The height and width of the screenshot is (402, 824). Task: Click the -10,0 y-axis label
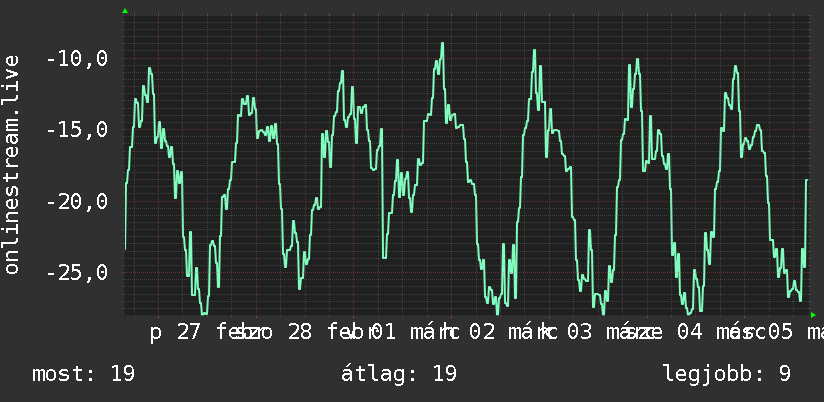click(77, 58)
